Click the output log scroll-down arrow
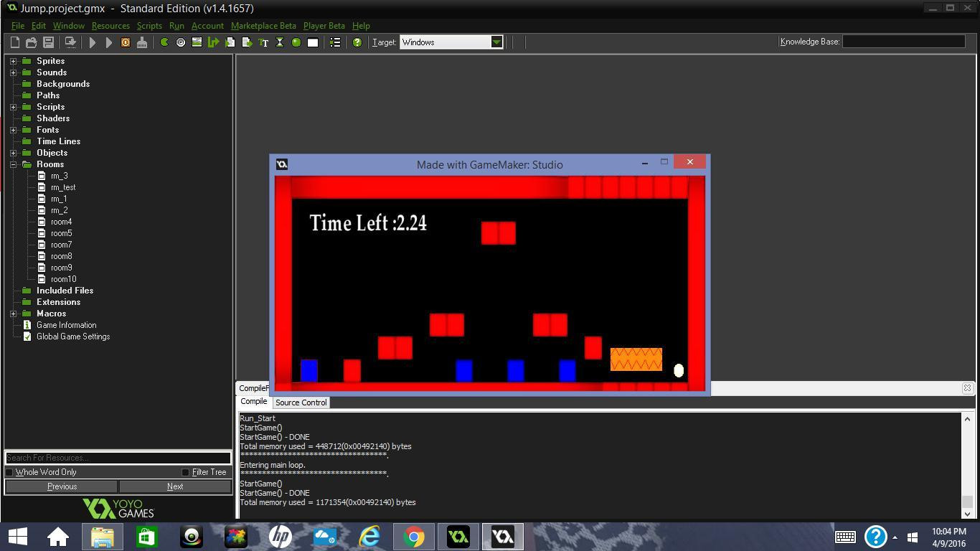 tap(967, 514)
